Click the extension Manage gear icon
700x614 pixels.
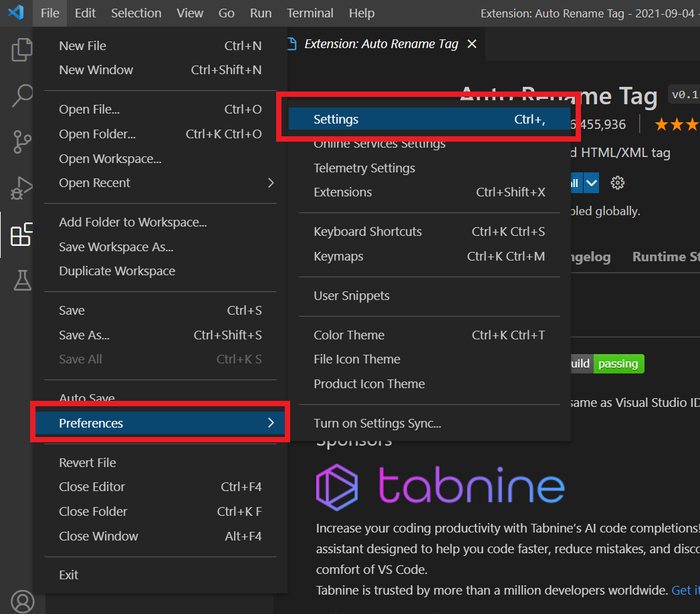(617, 183)
